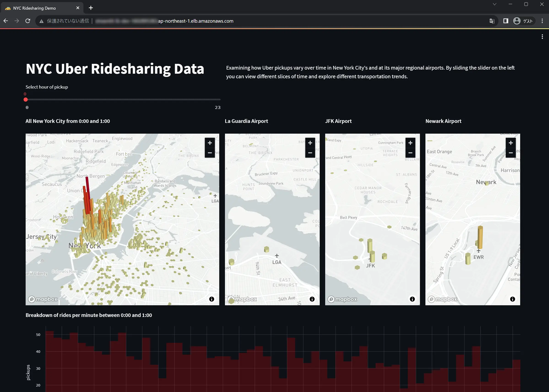Click the "JFK Airport" heading
Screen dimensions: 549x392
[338, 121]
